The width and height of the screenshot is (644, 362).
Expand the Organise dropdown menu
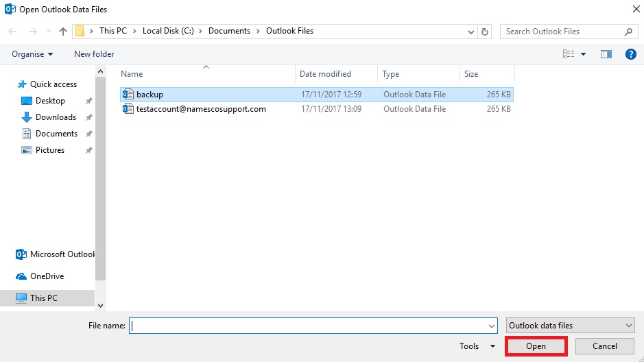(32, 54)
